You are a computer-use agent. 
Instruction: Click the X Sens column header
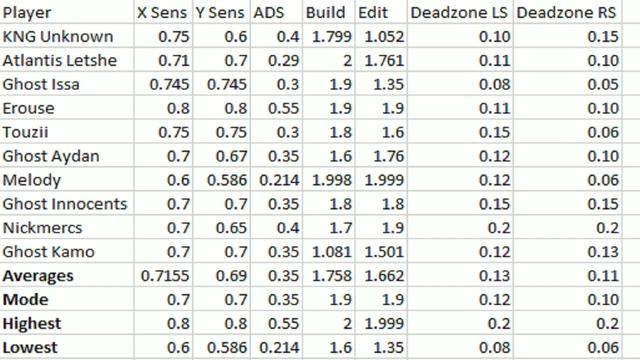tap(163, 12)
